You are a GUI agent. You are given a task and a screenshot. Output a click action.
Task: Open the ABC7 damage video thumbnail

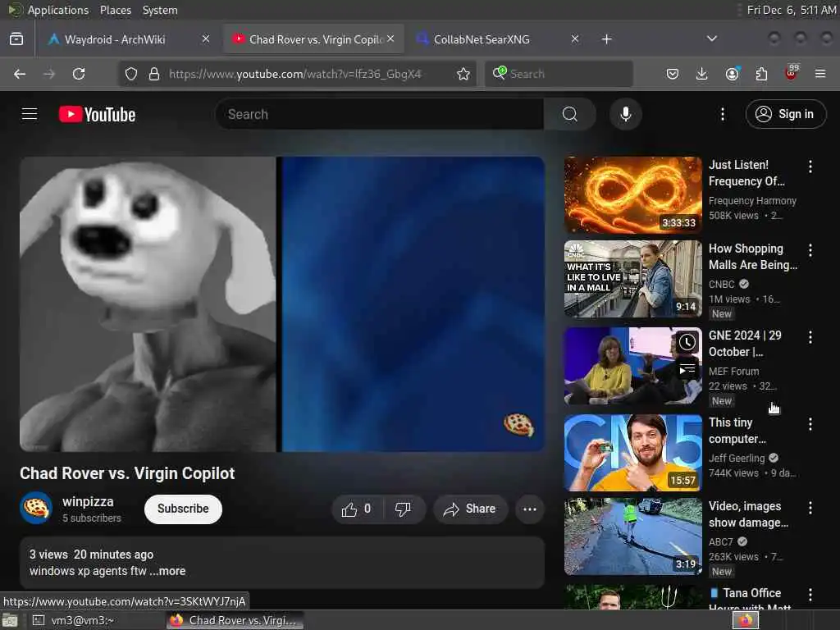tap(632, 536)
